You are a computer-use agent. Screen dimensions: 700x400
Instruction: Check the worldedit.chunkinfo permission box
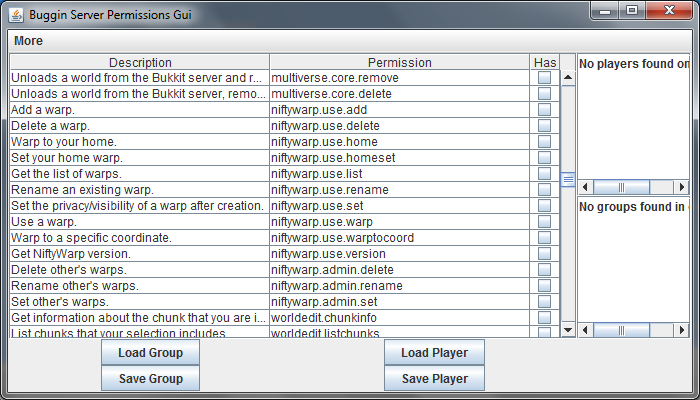click(544, 318)
